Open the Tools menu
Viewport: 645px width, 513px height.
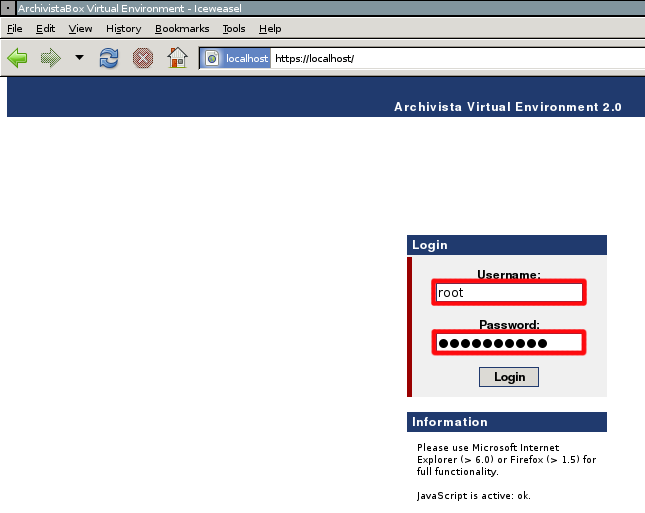pos(234,28)
